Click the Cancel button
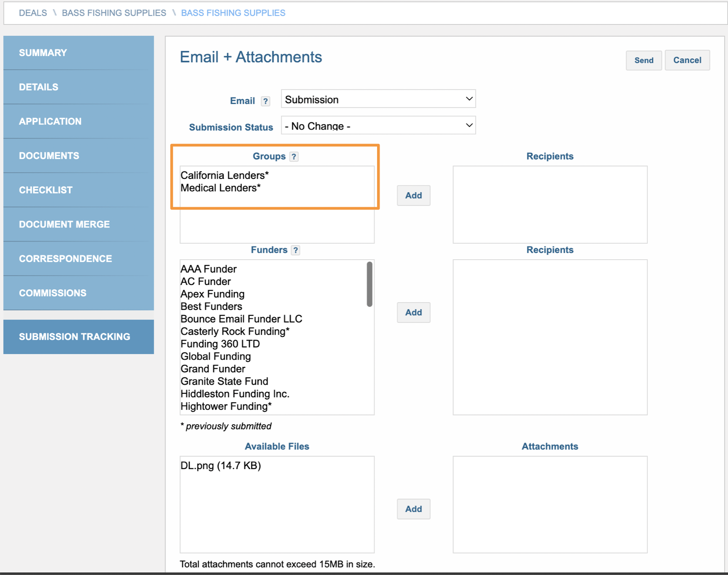The height and width of the screenshot is (575, 728). tap(687, 60)
